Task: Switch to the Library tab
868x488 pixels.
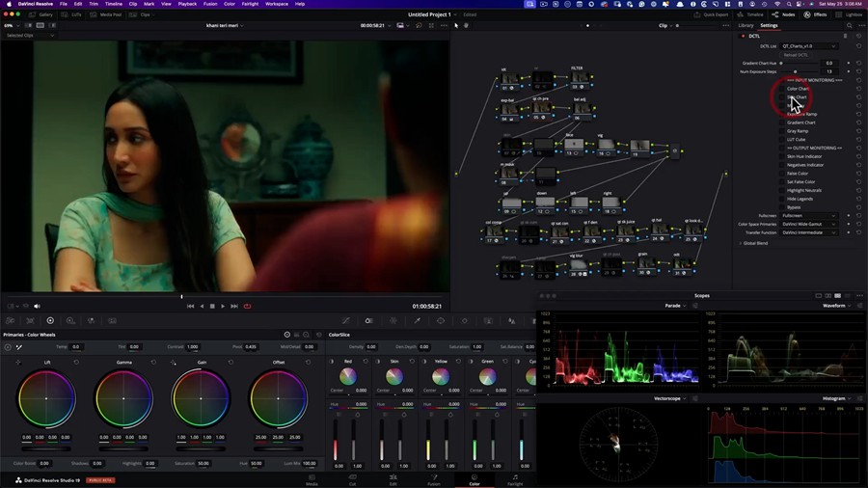Action: [x=746, y=26]
